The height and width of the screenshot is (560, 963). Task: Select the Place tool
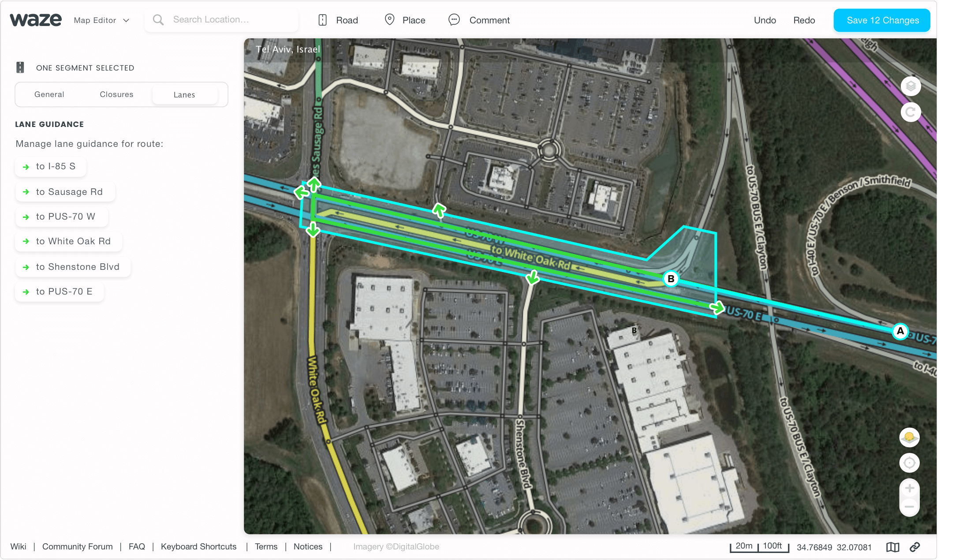click(x=405, y=20)
